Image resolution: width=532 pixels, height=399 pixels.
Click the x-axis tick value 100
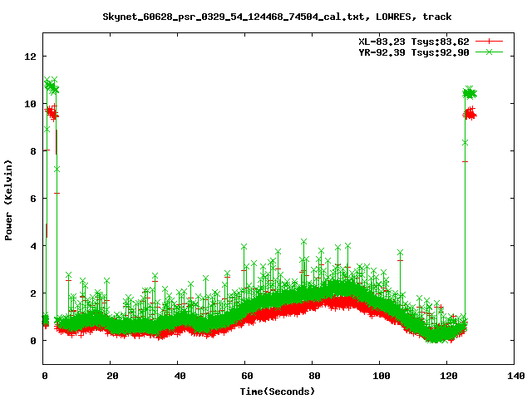pyautogui.click(x=381, y=376)
